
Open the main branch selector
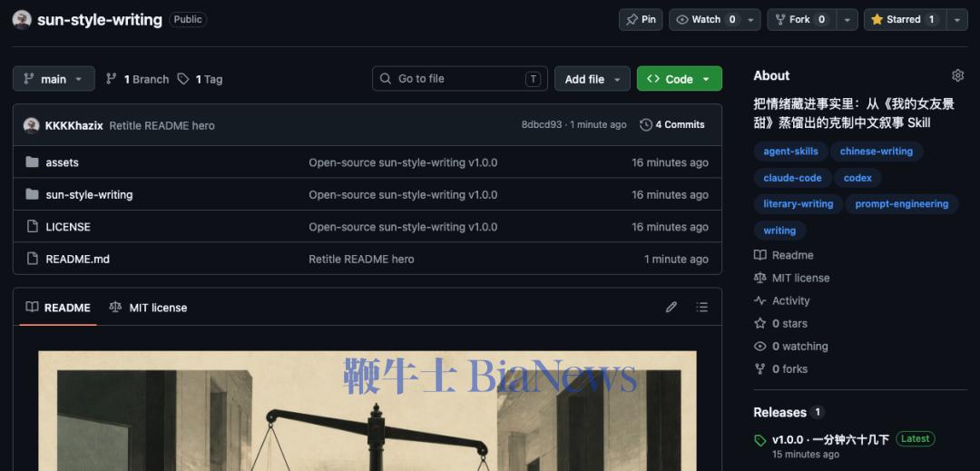click(54, 79)
